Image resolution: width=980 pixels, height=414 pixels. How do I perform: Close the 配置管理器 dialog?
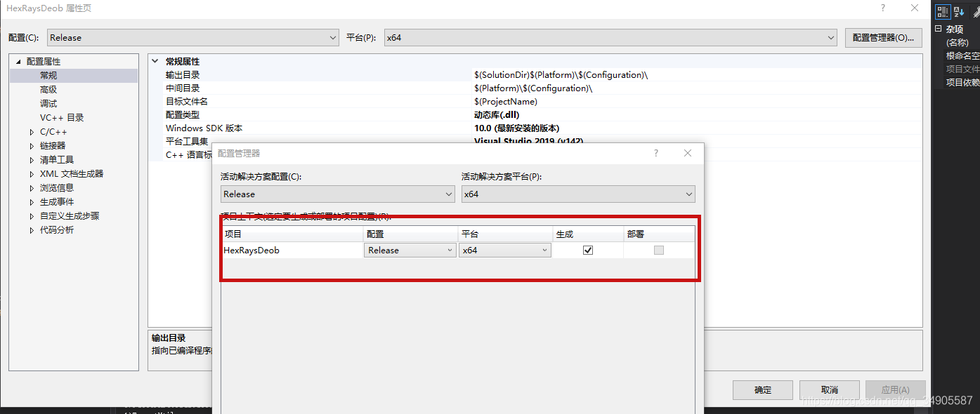click(688, 153)
